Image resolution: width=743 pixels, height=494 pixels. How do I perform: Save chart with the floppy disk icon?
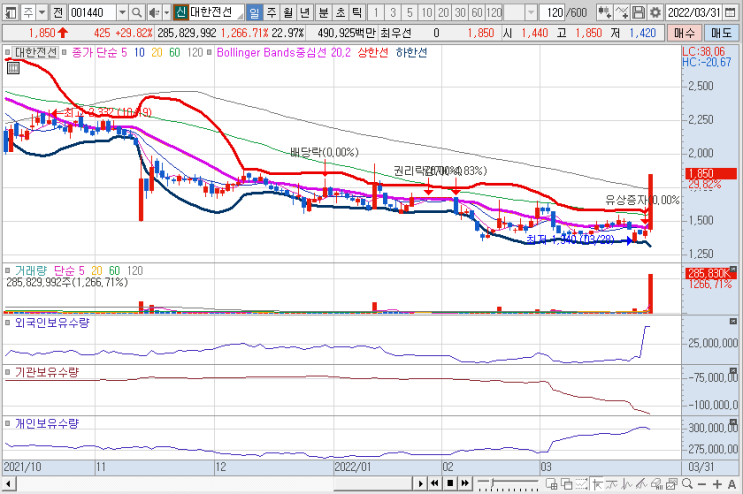pyautogui.click(x=639, y=12)
